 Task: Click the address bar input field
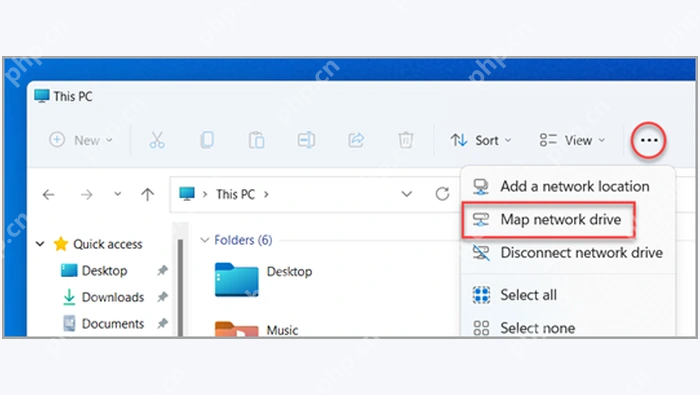click(x=315, y=194)
